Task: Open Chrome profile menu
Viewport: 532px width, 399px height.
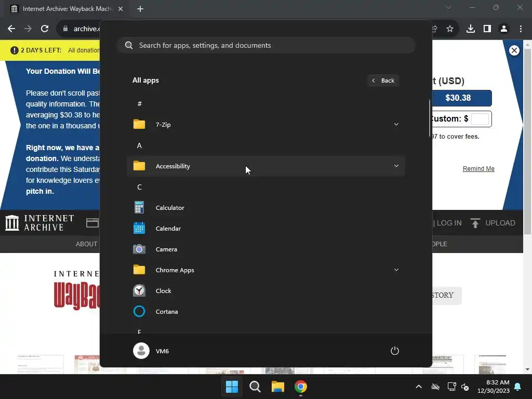Action: tap(504, 29)
